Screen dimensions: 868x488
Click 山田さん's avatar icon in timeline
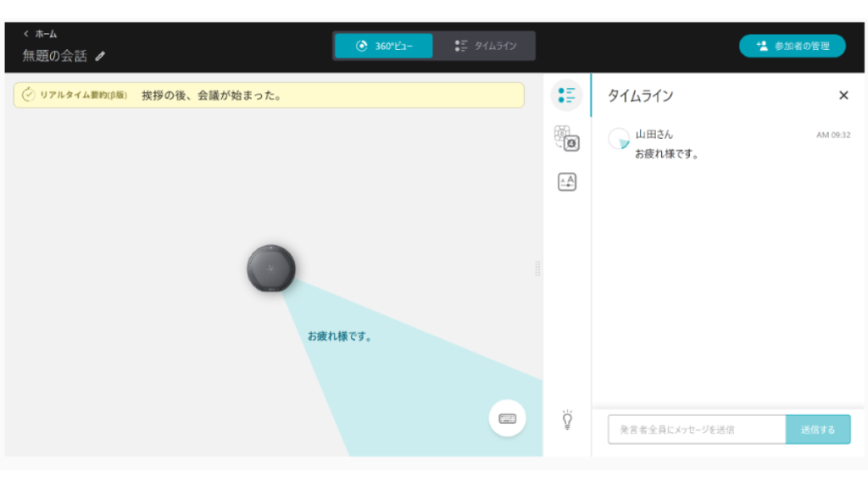619,138
